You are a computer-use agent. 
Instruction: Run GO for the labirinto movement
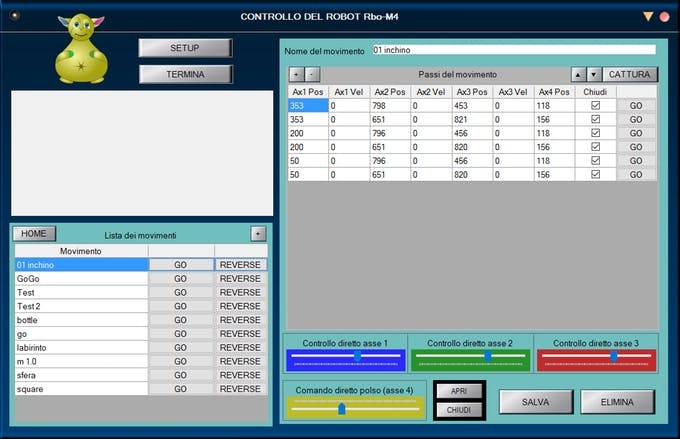click(181, 348)
